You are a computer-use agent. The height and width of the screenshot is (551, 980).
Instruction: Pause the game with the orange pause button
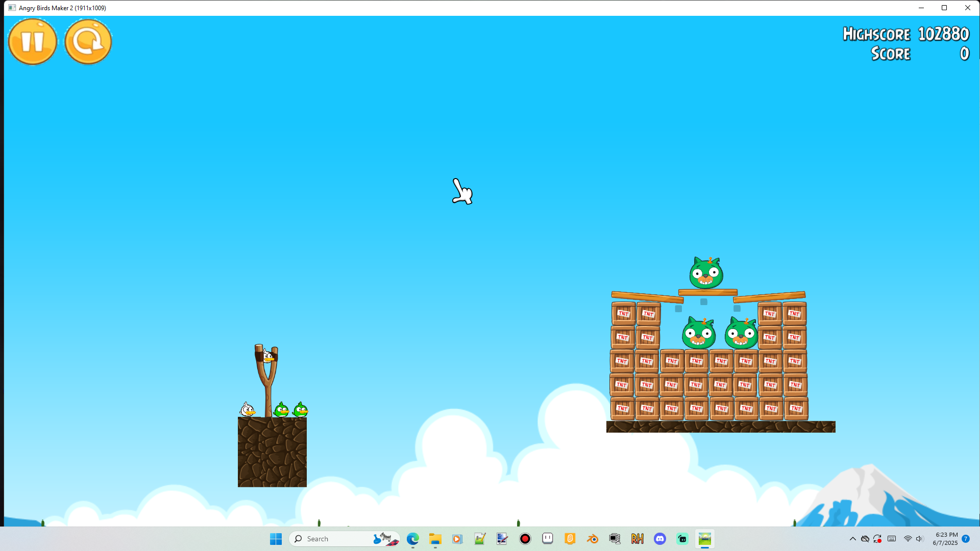[x=33, y=42]
